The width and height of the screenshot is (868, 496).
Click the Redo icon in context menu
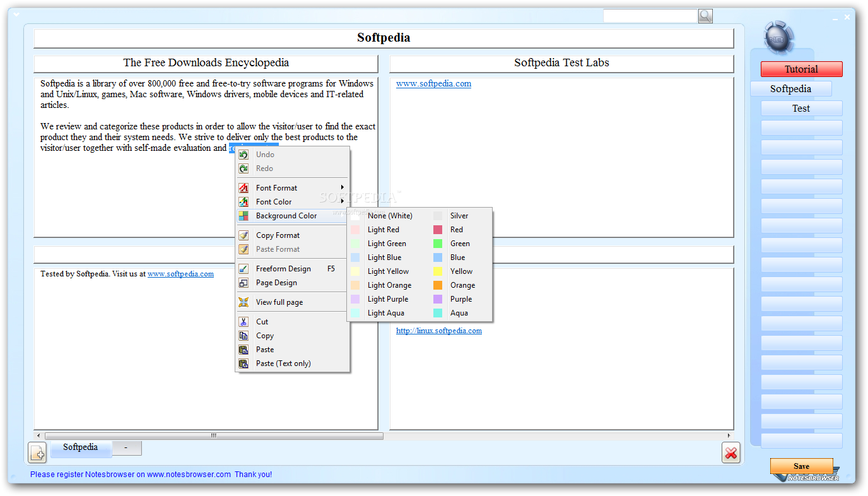pyautogui.click(x=243, y=168)
